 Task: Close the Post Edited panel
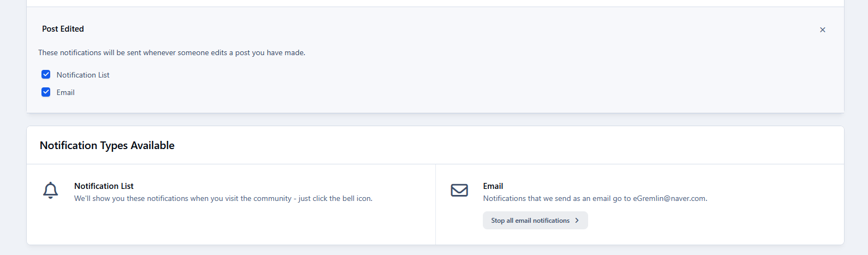pyautogui.click(x=822, y=30)
